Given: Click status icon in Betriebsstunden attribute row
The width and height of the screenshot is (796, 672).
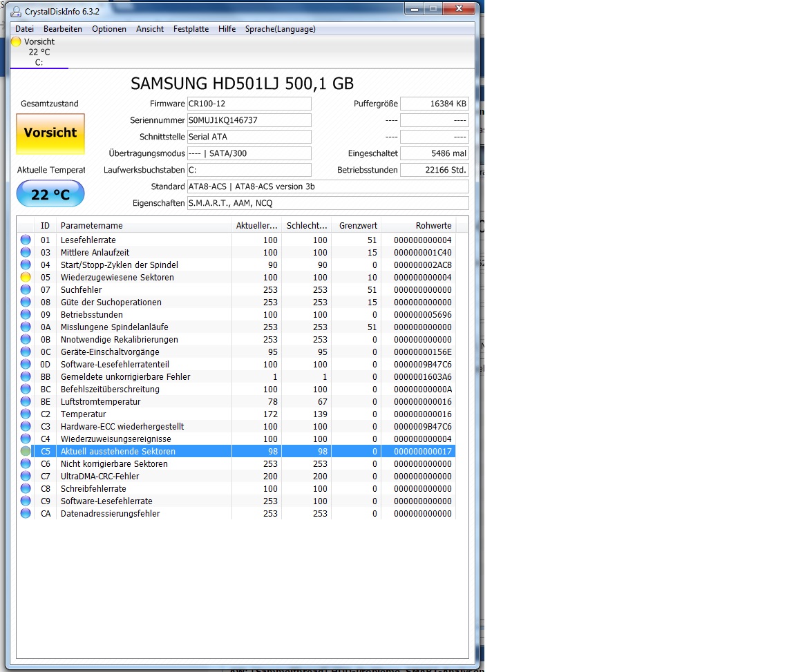Looking at the screenshot, I should 26,314.
